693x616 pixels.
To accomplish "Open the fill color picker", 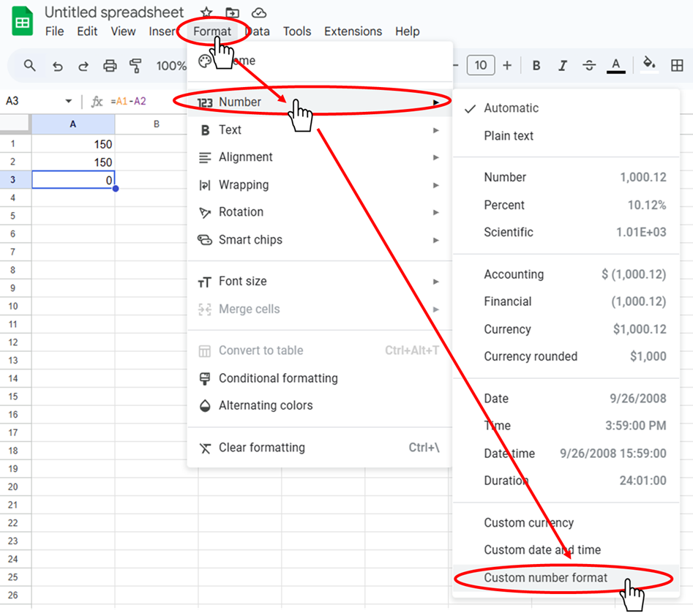I will coord(649,64).
